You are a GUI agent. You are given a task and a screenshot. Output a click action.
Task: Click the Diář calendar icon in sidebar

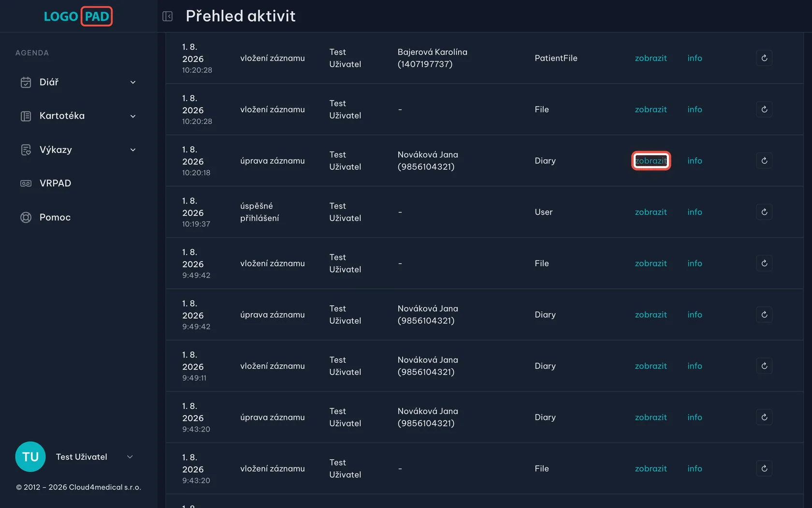tap(26, 82)
